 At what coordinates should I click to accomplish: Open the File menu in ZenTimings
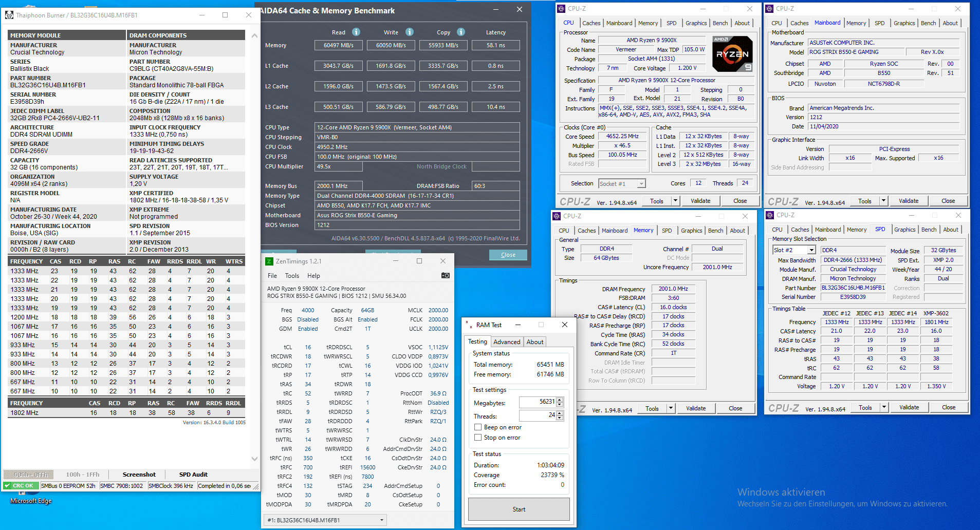pos(272,276)
